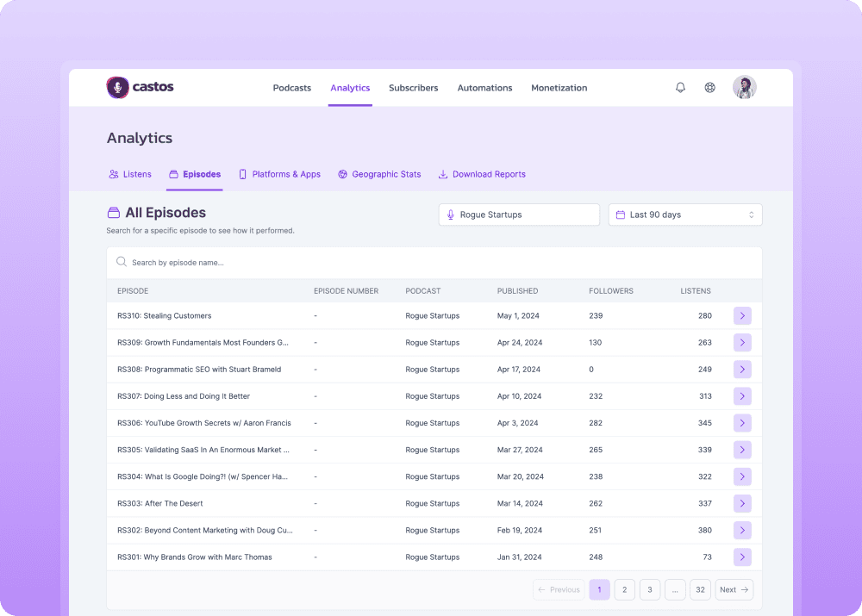Select RS301: Why Brands Grow with Marc Thomas
This screenshot has height=616, width=862.
(195, 557)
